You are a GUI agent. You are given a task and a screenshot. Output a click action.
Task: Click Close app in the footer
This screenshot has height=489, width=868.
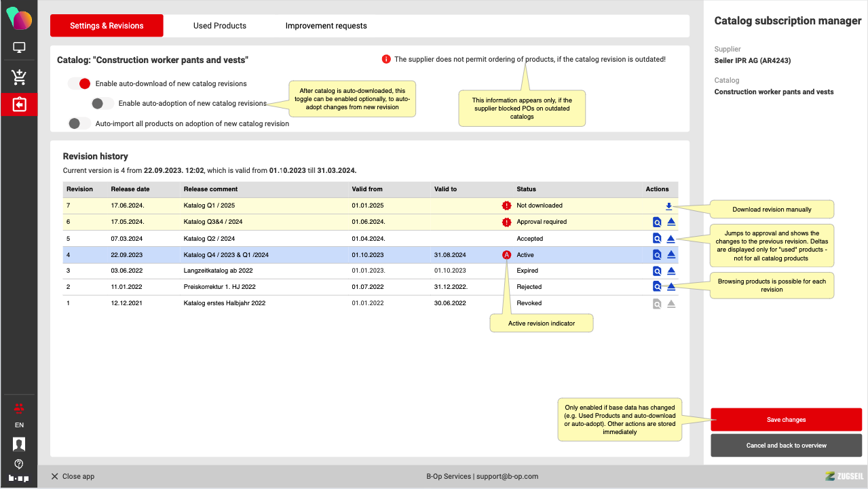pos(73,476)
